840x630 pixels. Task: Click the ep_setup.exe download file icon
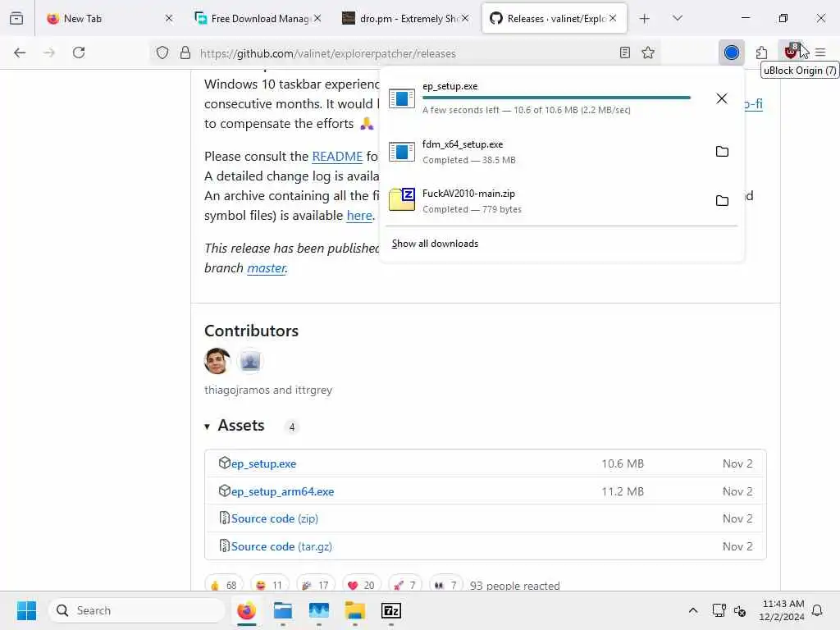pyautogui.click(x=401, y=98)
